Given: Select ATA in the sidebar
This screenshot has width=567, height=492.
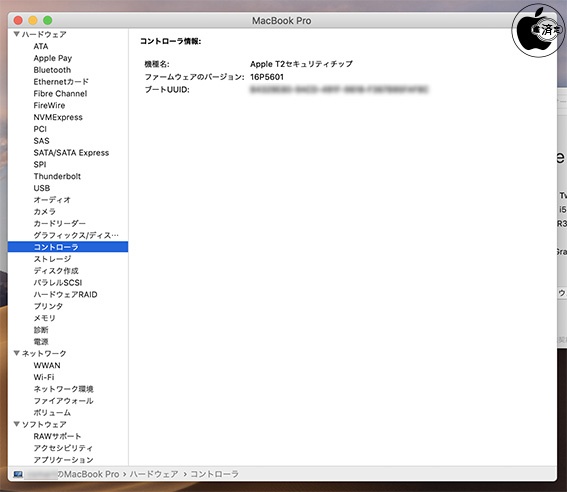Looking at the screenshot, I should pyautogui.click(x=41, y=46).
